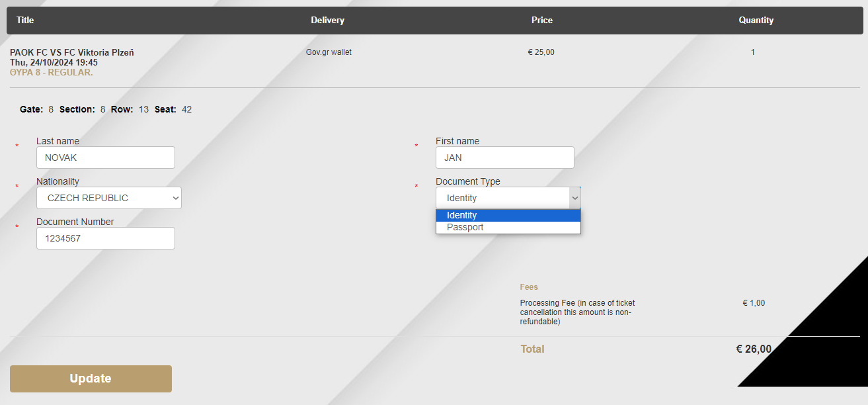Click the PAOK FC VS FC Viktoria Plzeň title
Image resolution: width=868 pixels, height=405 pixels.
[x=72, y=52]
